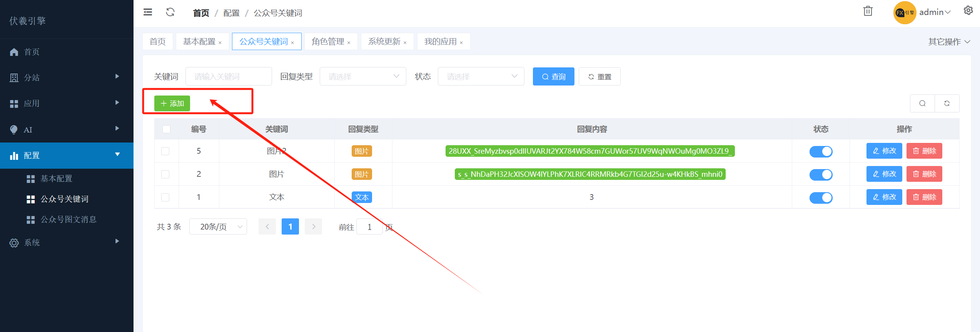Open 公众号图文消息 in the sidebar
Screen dimensions: 980x332
[x=68, y=220]
